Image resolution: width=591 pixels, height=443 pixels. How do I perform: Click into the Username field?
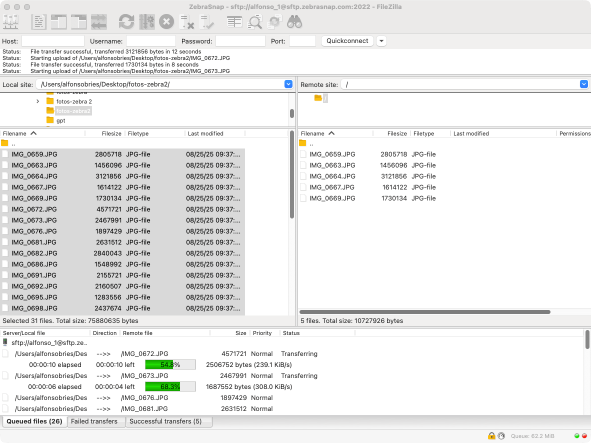pyautogui.click(x=151, y=41)
